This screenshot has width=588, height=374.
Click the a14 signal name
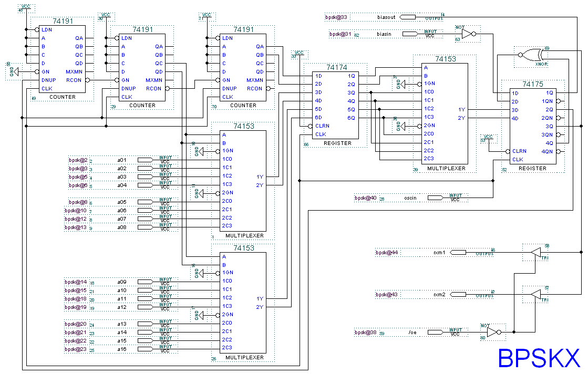coord(122,333)
